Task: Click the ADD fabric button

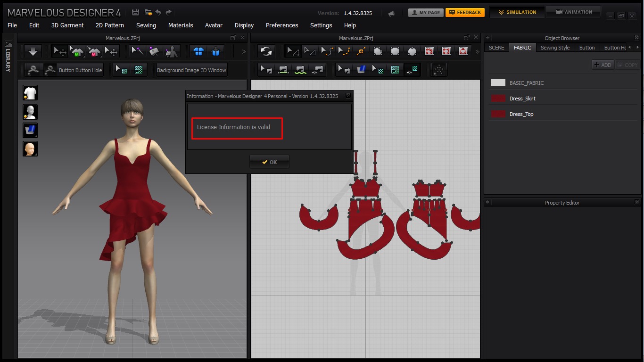Action: pyautogui.click(x=603, y=65)
